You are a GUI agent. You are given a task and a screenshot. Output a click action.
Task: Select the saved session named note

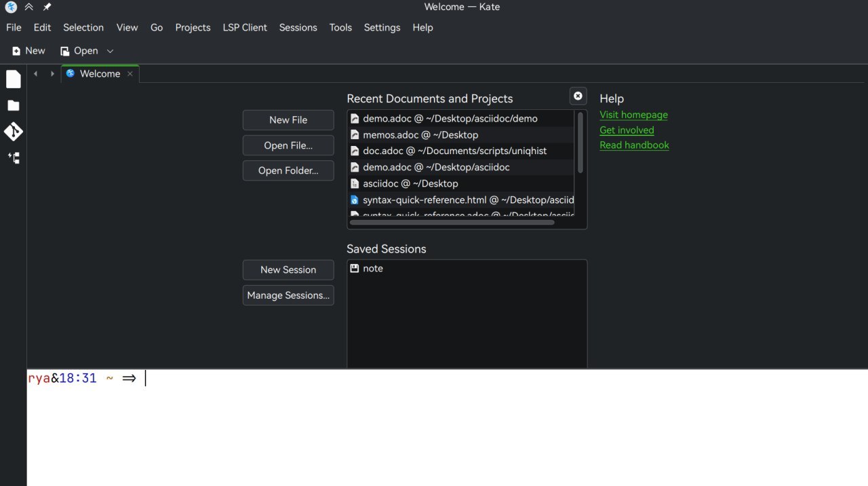[x=372, y=269]
